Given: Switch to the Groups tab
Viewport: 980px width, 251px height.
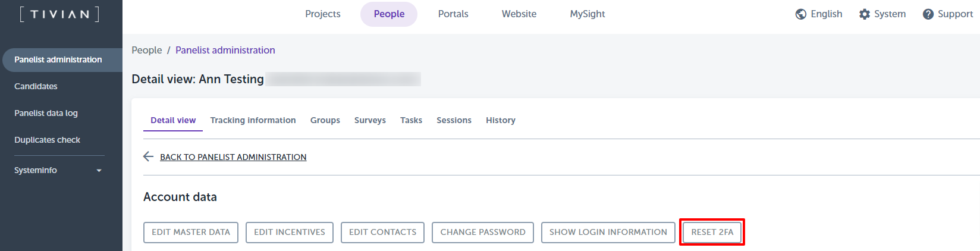Looking at the screenshot, I should pyautogui.click(x=325, y=120).
